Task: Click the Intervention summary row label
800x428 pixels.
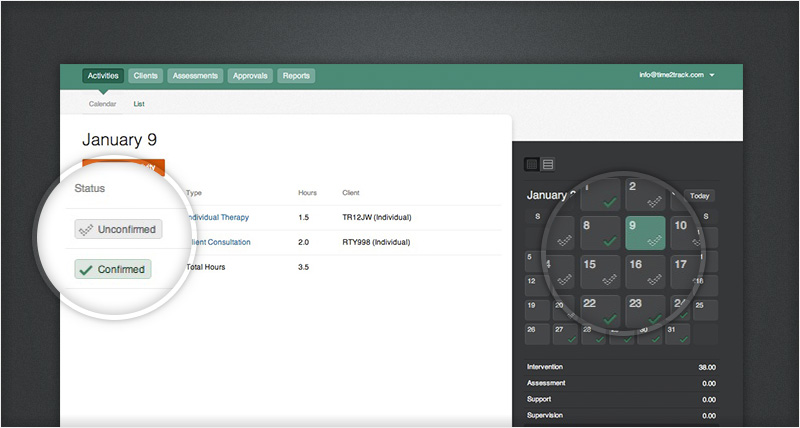Action: (545, 367)
